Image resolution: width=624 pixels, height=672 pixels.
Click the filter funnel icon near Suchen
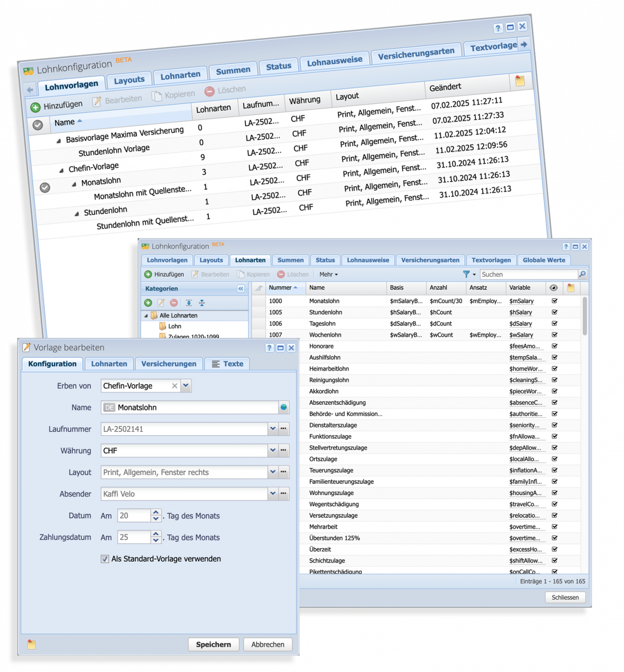coord(466,274)
